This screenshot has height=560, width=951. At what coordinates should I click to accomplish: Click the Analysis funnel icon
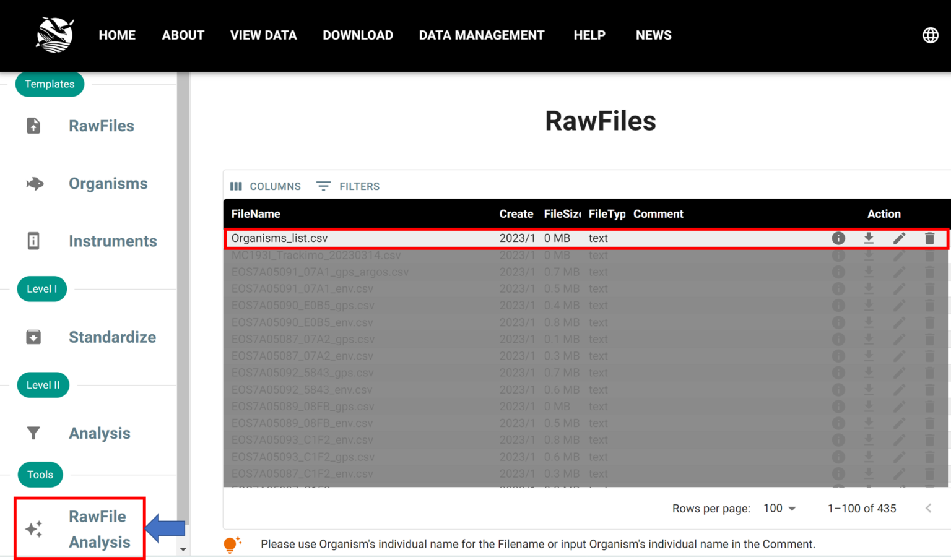coord(33,433)
